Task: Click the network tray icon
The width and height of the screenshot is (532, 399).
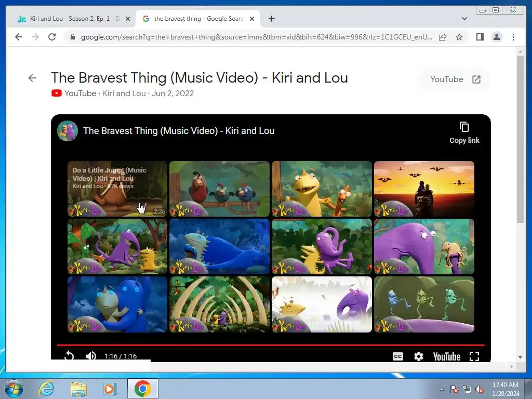Action: tap(467, 389)
